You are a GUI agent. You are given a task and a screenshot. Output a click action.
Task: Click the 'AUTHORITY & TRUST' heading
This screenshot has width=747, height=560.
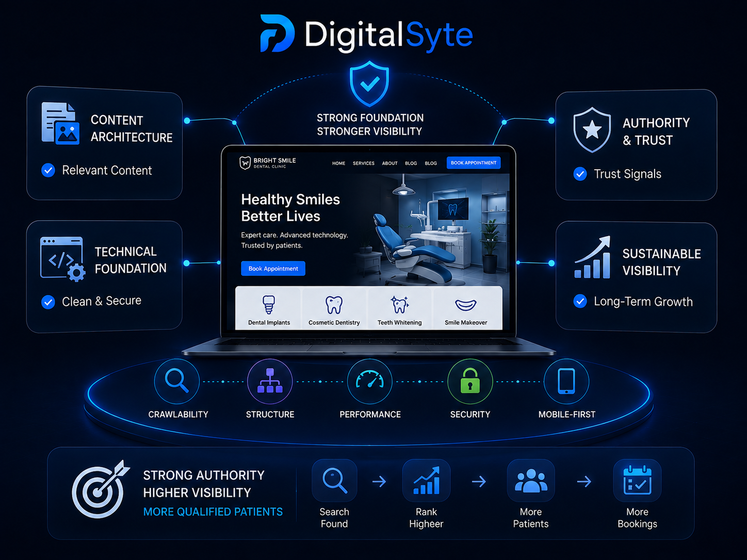[x=656, y=131]
